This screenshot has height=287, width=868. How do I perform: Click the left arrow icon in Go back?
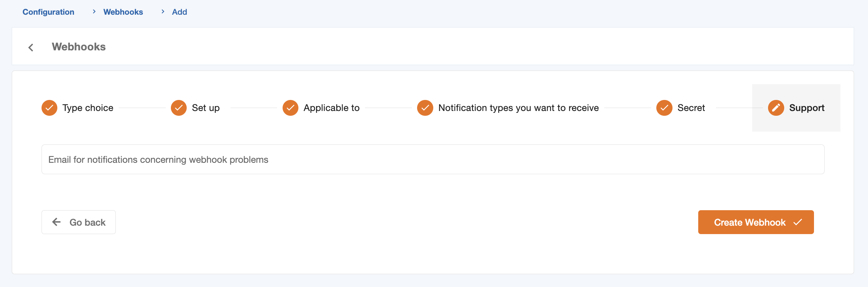tap(57, 222)
